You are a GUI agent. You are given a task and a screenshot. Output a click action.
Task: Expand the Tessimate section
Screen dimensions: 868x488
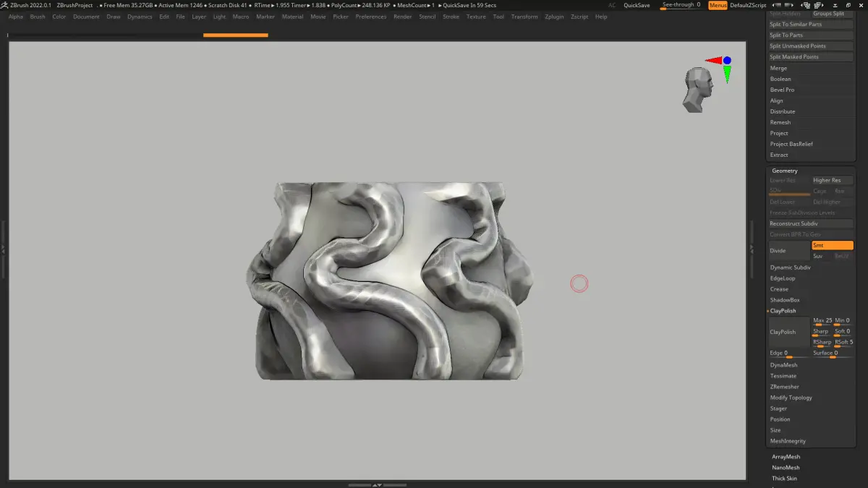click(x=783, y=376)
